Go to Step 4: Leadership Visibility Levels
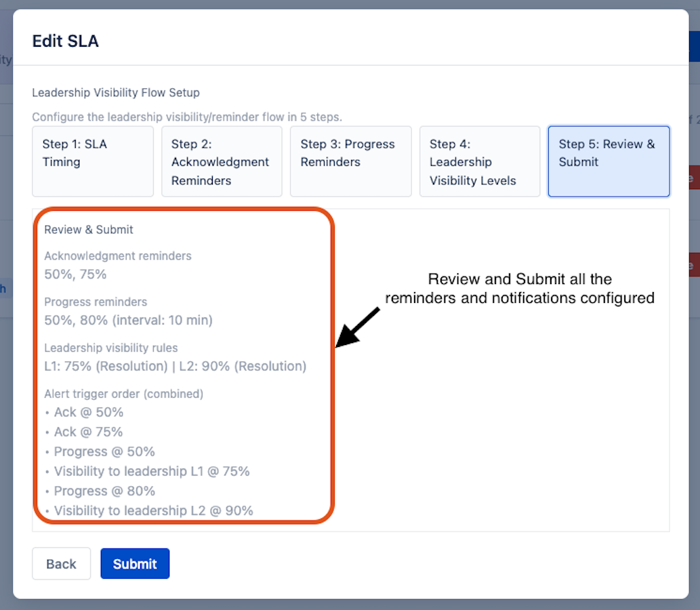The height and width of the screenshot is (610, 700). (479, 161)
